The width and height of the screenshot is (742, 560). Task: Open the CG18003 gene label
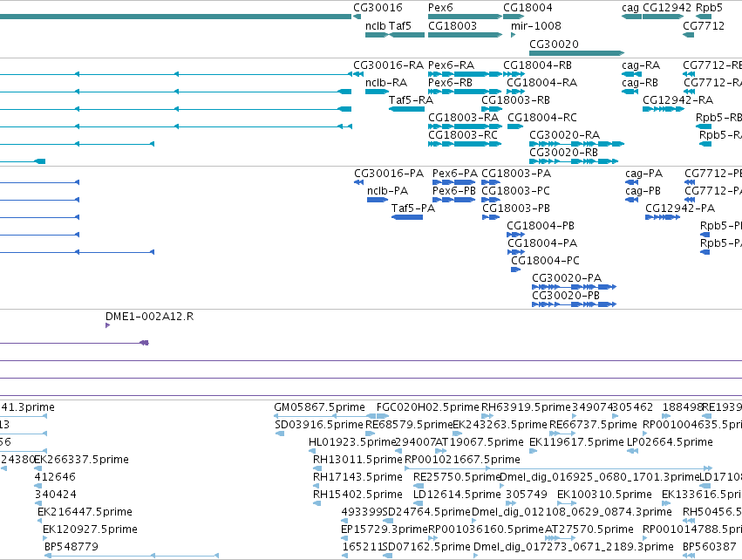[x=453, y=25]
